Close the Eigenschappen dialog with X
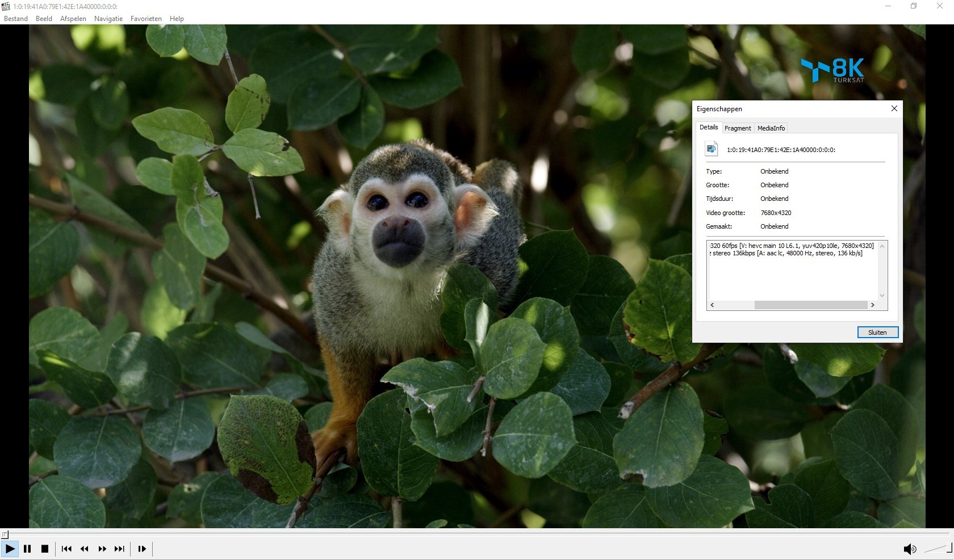954x560 pixels. click(x=894, y=108)
